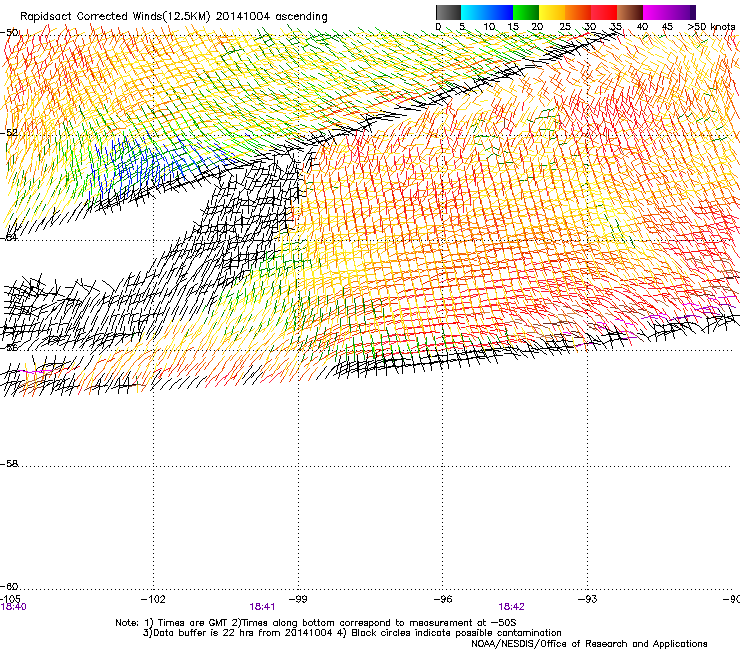Screen dimensions: 740x650
Task: Click the purple '18:41' time label
Action: (262, 607)
